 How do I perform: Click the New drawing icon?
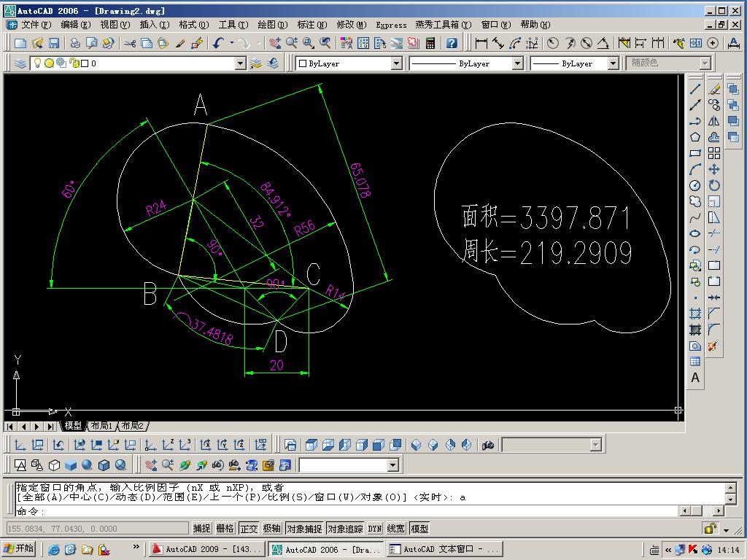click(x=20, y=43)
